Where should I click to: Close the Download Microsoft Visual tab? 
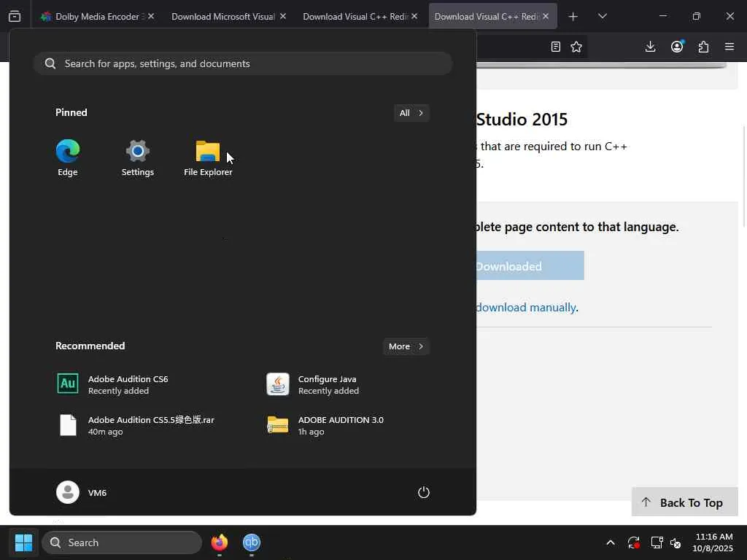(x=283, y=16)
